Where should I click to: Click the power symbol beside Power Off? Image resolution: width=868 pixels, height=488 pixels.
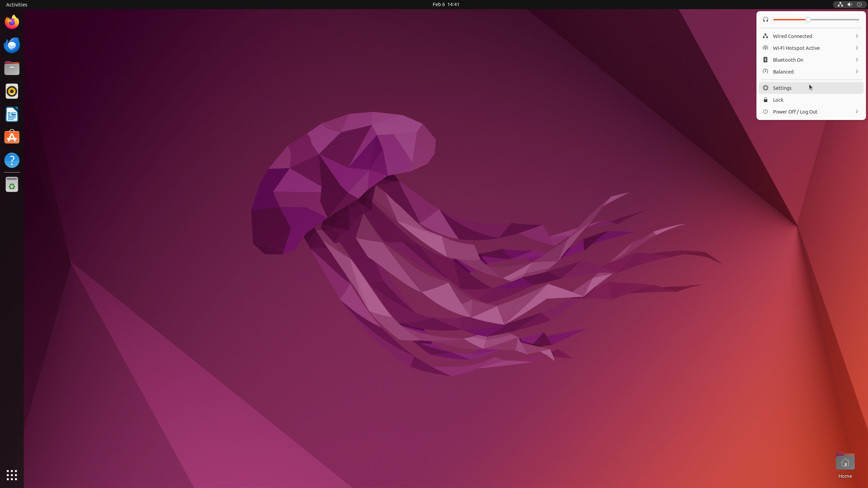pos(765,111)
